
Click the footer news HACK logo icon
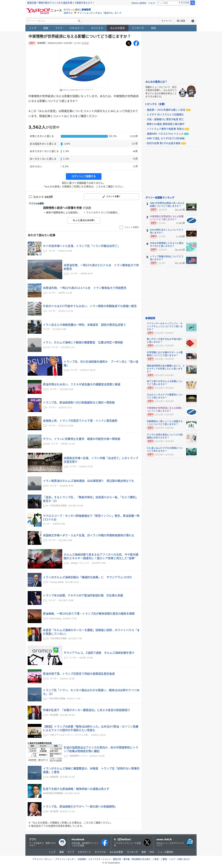coord(190,842)
